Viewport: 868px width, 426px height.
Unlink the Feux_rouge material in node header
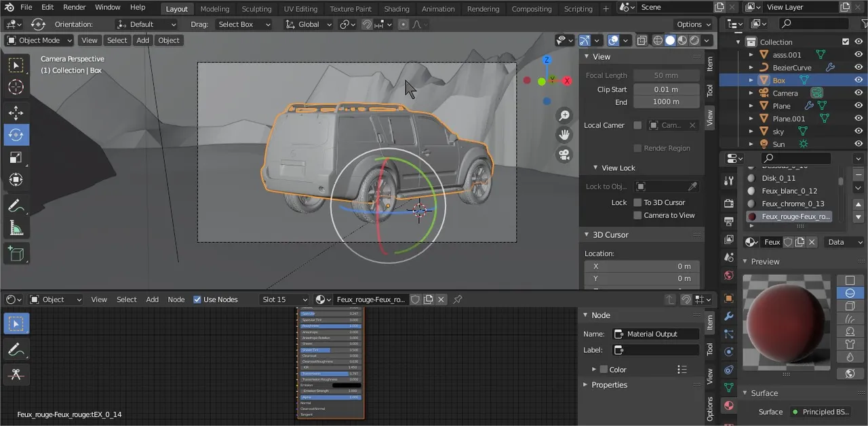point(441,299)
